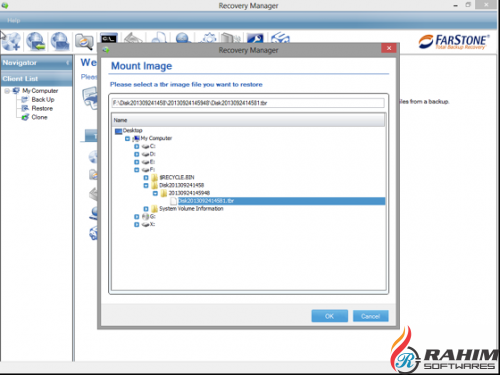Select My Computer node in Client List

coord(40,91)
